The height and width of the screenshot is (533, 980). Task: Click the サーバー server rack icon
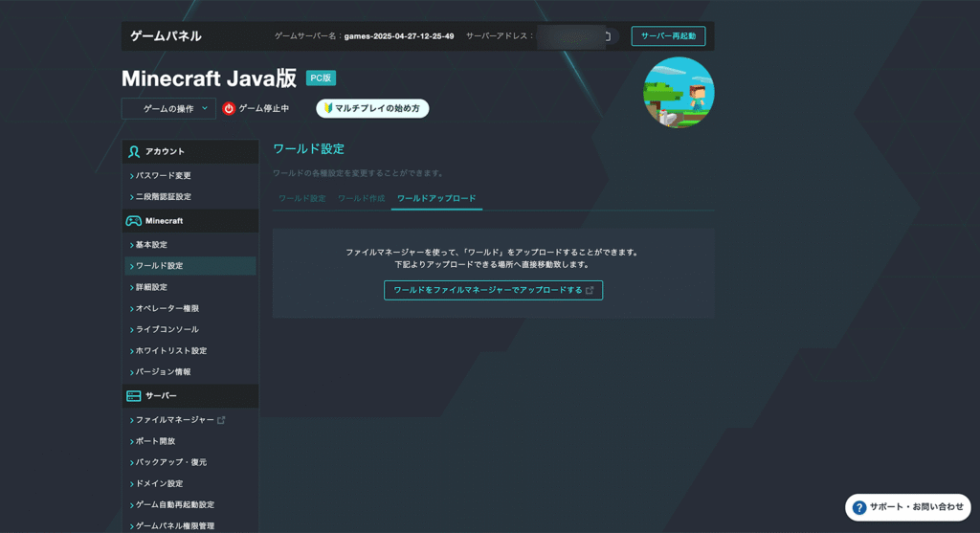[x=134, y=396]
